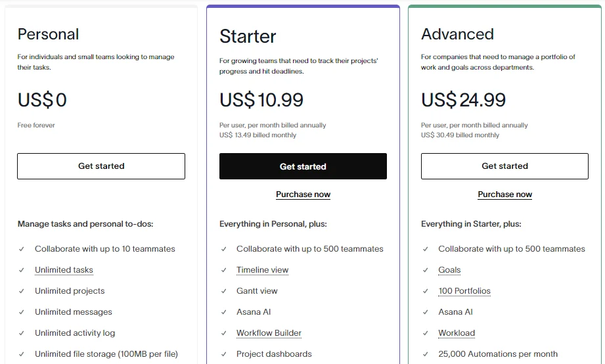Open the Timeline view feature link

(262, 270)
